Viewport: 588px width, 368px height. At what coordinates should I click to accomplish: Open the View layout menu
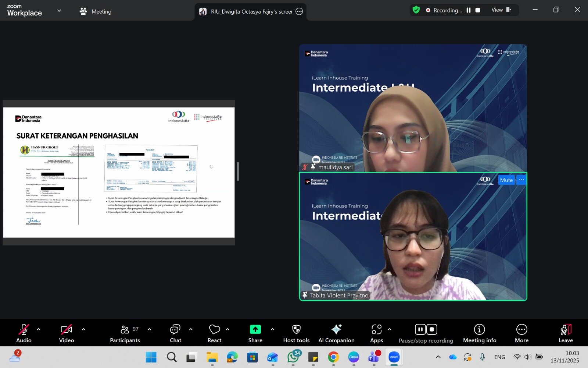click(501, 10)
